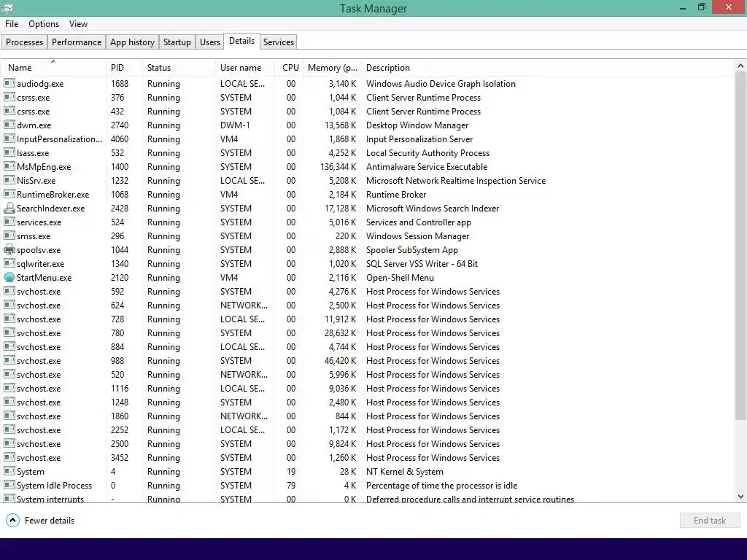747x560 pixels.
Task: Click icon of svchost.exe PID 3452
Action: 9,458
